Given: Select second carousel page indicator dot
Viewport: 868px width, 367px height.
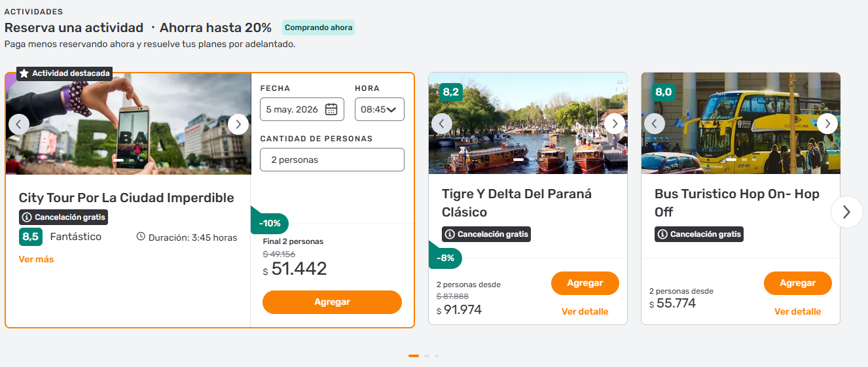Looking at the screenshot, I should pos(427,356).
